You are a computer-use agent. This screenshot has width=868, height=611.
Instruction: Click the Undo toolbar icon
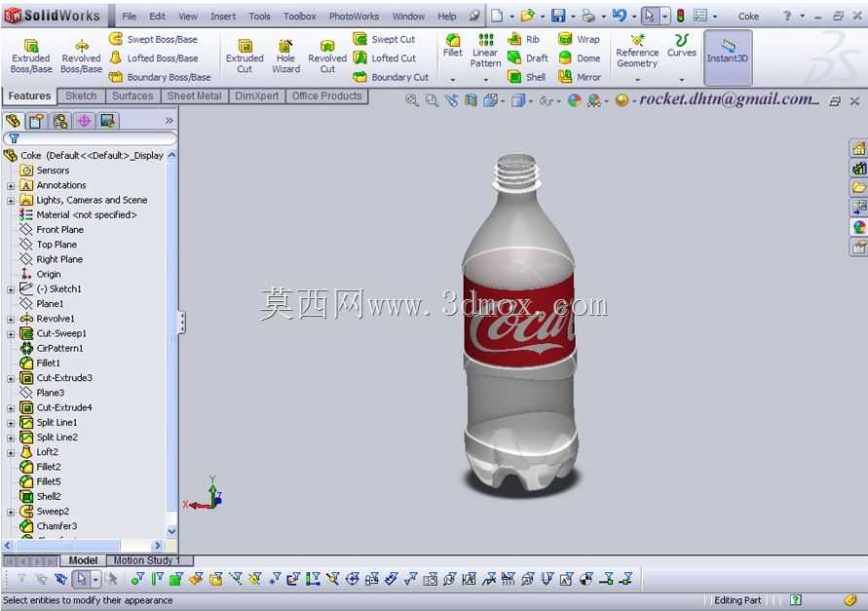619,16
